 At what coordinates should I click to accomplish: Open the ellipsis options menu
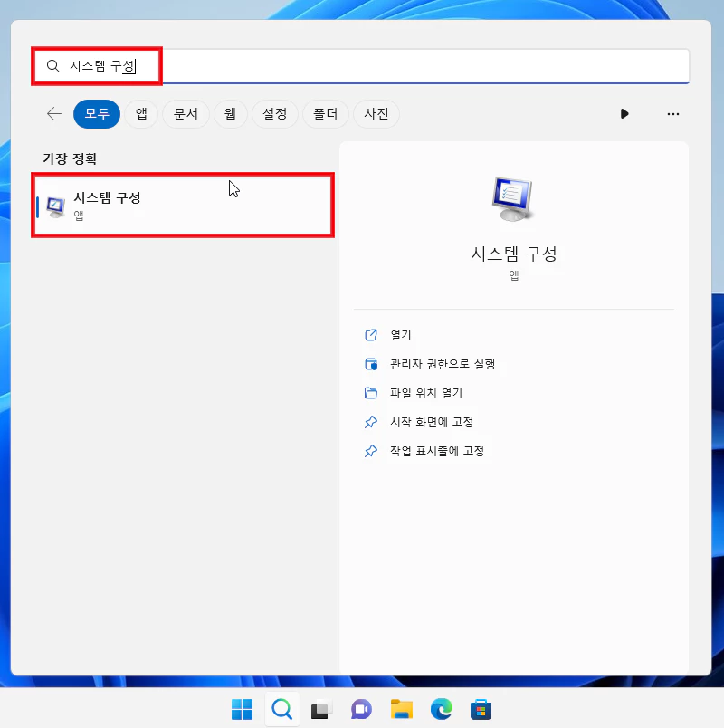672,113
